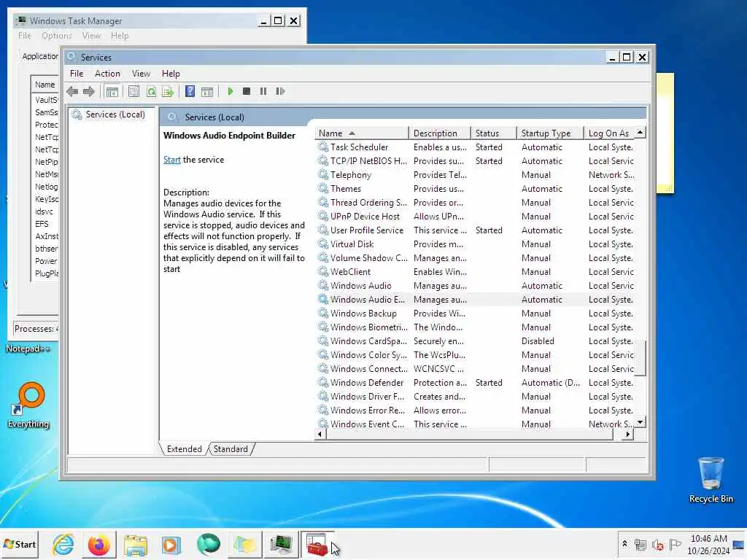The image size is (747, 560).
Task: Open the File menu in Task Manager
Action: click(24, 36)
